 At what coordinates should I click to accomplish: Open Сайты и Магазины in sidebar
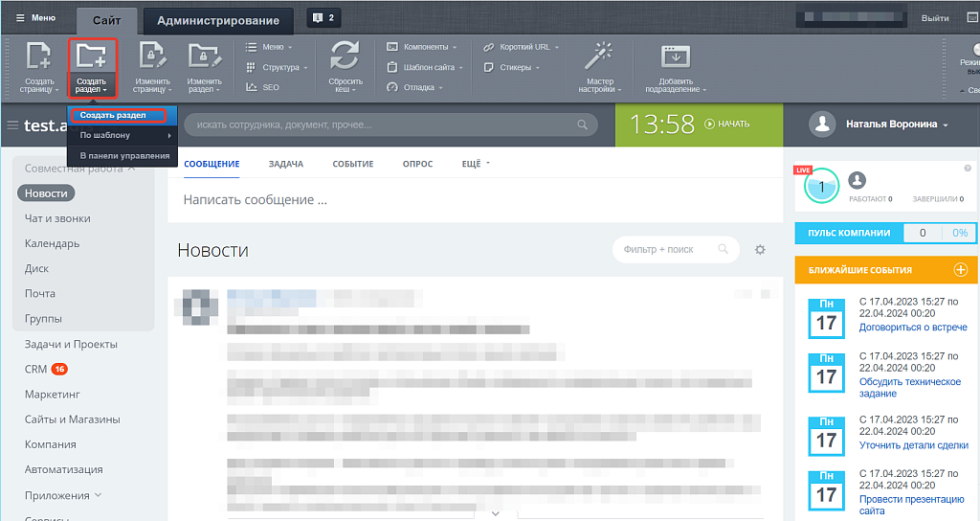73,419
